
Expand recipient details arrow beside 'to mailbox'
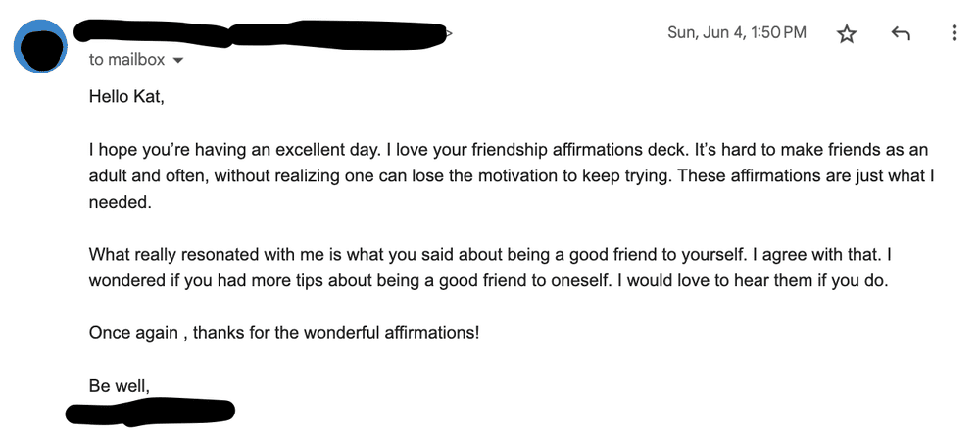click(x=177, y=61)
